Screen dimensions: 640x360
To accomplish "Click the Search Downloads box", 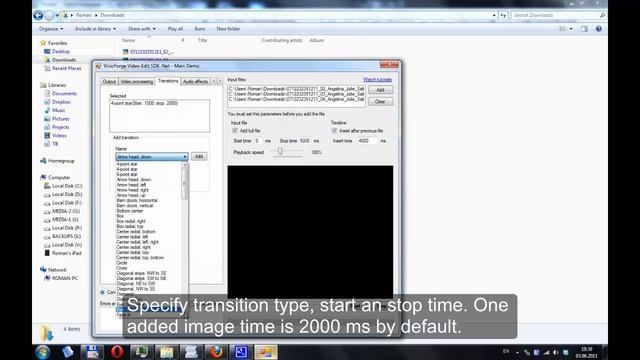I will pyautogui.click(x=558, y=15).
